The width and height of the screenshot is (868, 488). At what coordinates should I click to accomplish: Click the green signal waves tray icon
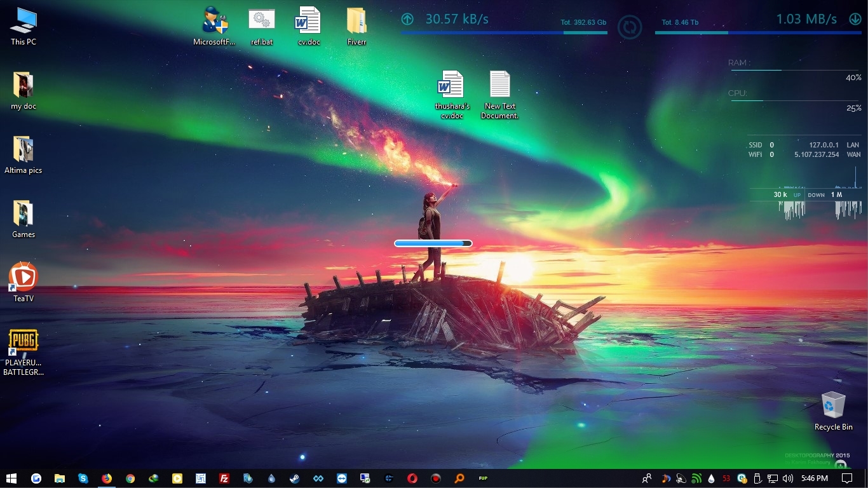pos(696,478)
